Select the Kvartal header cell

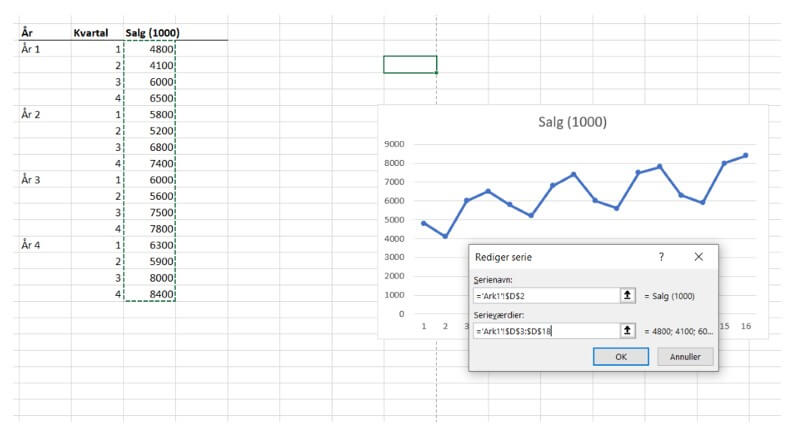click(x=96, y=33)
